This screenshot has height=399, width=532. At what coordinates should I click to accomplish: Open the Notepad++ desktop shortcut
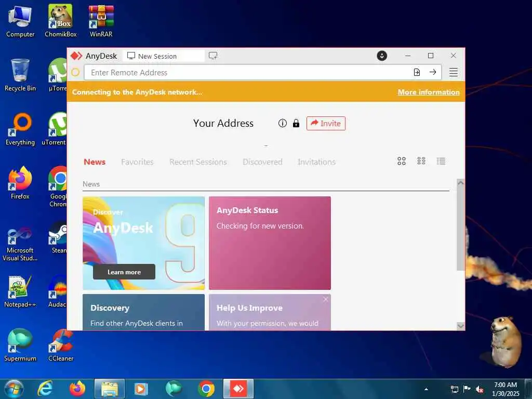[x=20, y=291]
